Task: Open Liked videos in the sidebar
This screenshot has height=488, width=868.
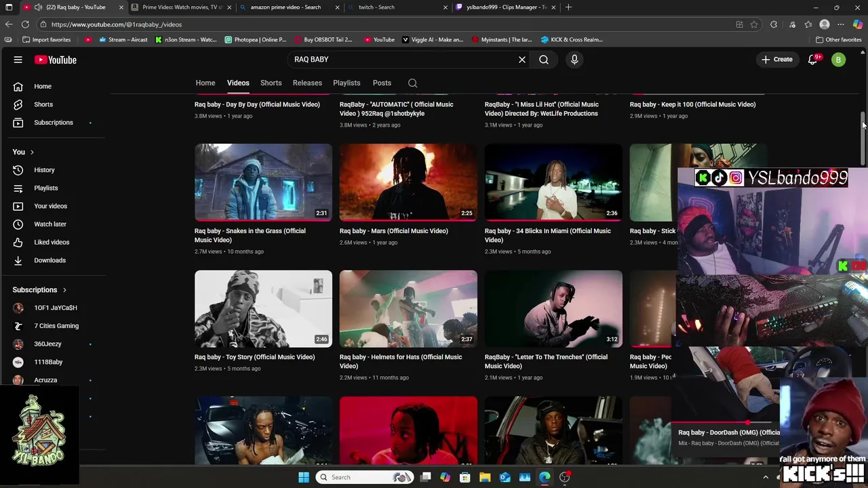Action: (x=53, y=242)
